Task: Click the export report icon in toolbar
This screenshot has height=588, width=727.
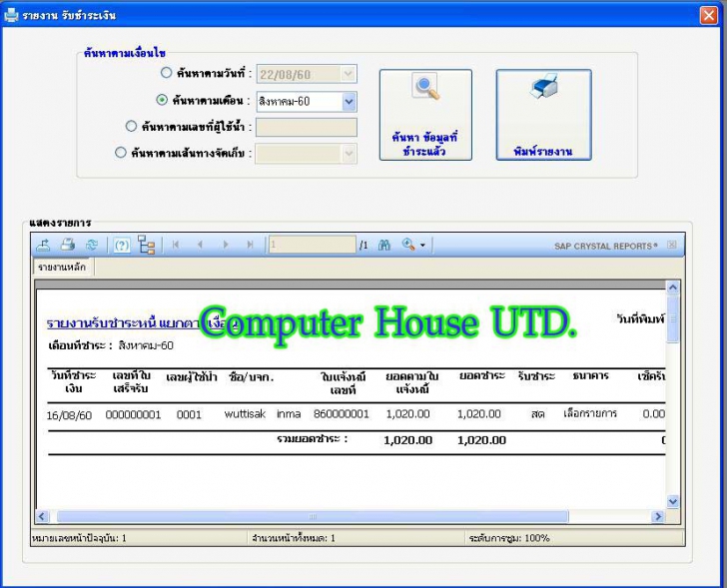Action: point(44,245)
